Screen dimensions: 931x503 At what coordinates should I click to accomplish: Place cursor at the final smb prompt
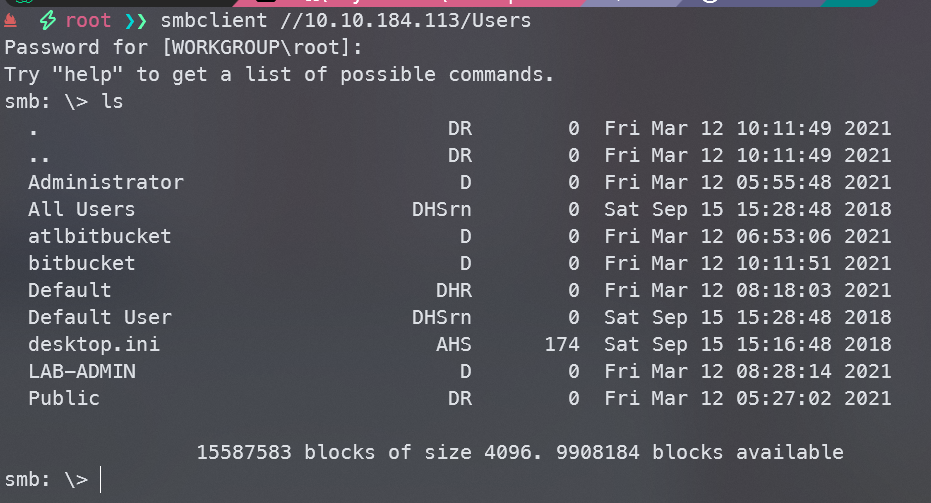pos(101,479)
